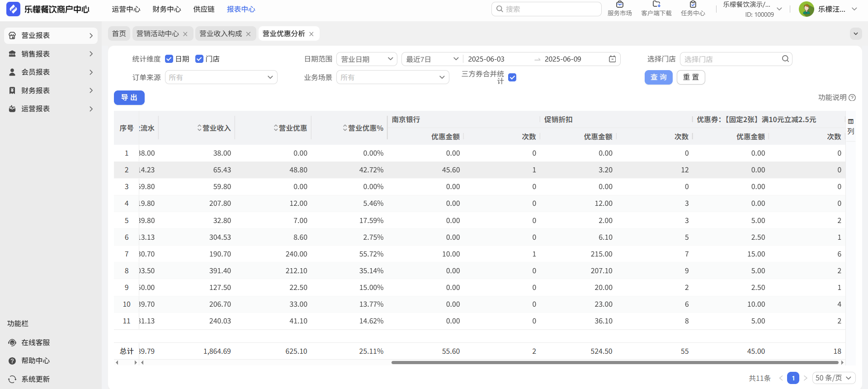Open the 财务中心 menu
Viewport: 868px width, 389px height.
pyautogui.click(x=167, y=9)
